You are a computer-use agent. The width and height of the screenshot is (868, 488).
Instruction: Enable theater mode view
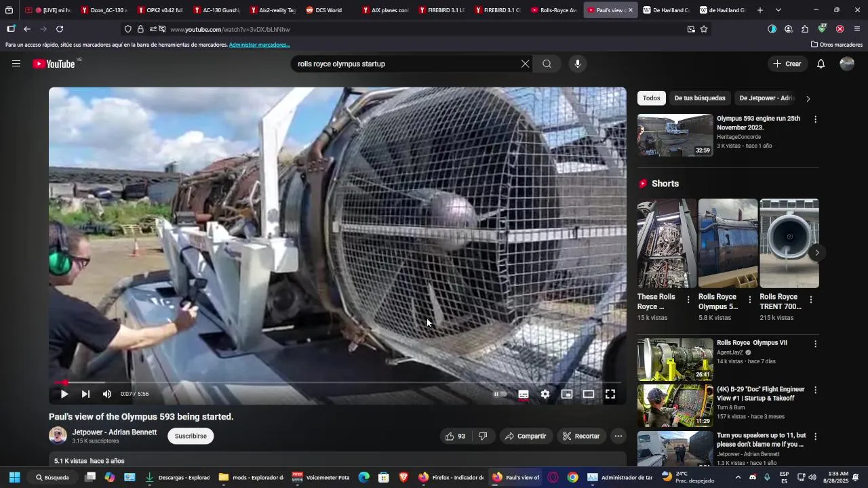pos(589,394)
